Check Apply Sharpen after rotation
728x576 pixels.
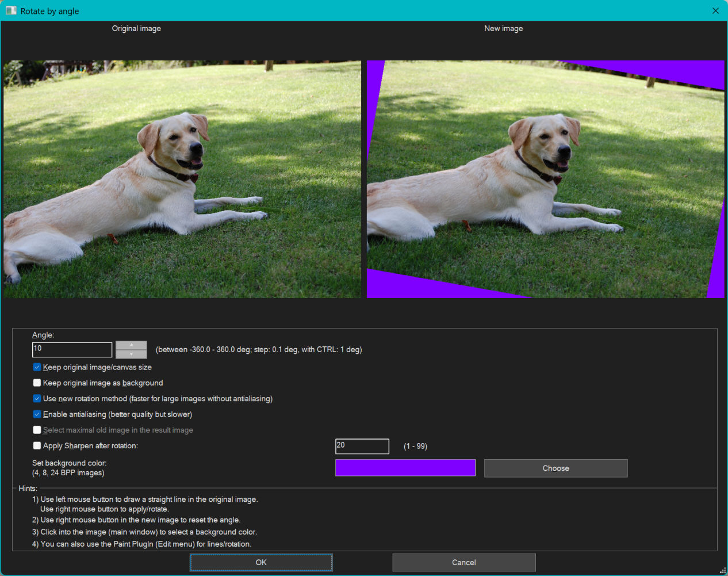(37, 445)
